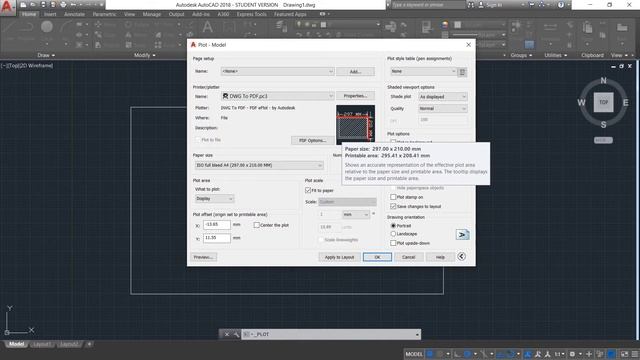Enable the Plot upside-down checkbox
This screenshot has width=640, height=360.
click(393, 243)
